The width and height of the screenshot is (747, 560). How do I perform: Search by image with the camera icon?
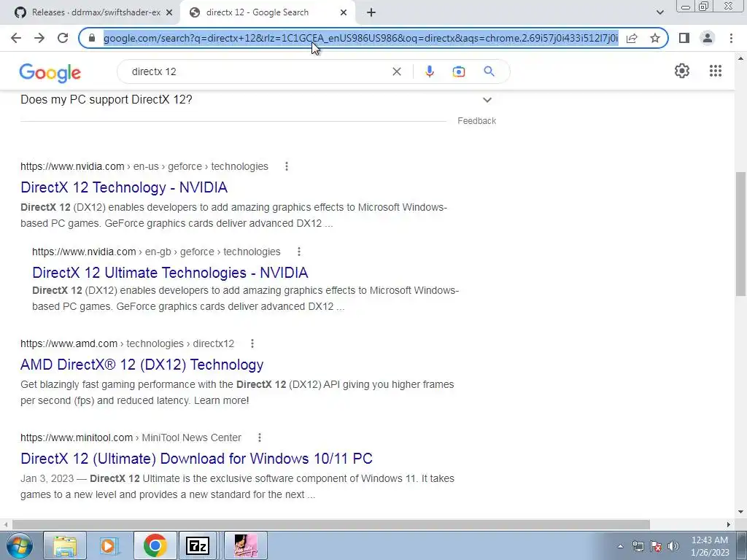[458, 71]
